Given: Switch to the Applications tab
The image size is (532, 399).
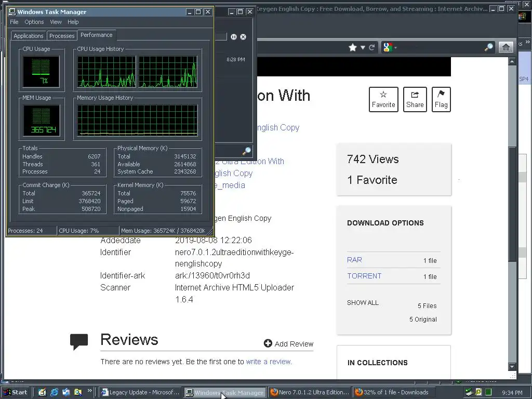Looking at the screenshot, I should pyautogui.click(x=29, y=36).
